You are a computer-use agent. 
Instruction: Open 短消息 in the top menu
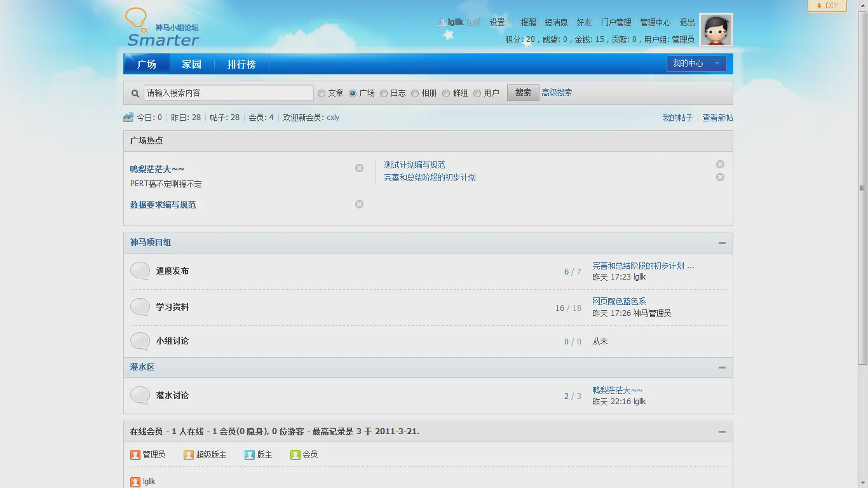pos(556,22)
